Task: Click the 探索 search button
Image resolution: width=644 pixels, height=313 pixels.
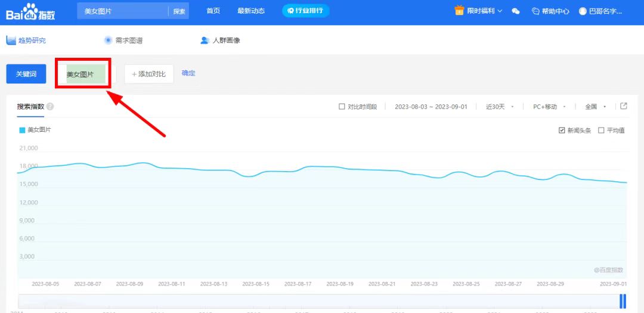Action: point(179,11)
